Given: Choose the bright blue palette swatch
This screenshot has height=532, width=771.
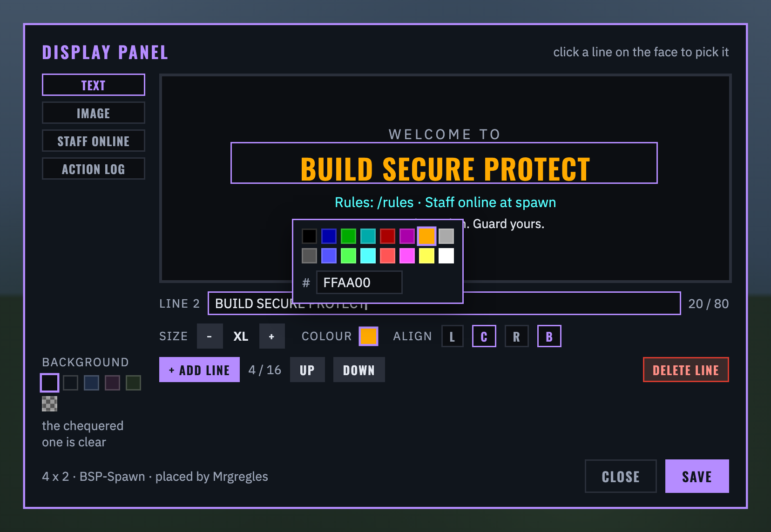Looking at the screenshot, I should pos(329,256).
